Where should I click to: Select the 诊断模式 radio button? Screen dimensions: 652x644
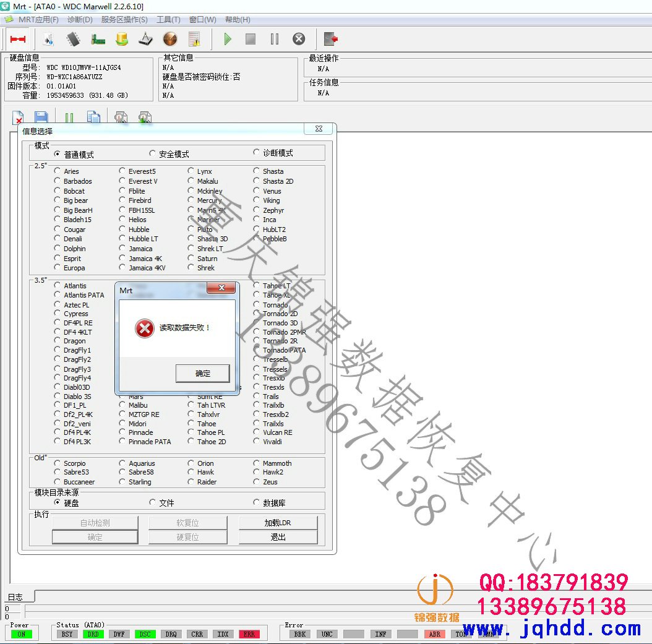256,153
